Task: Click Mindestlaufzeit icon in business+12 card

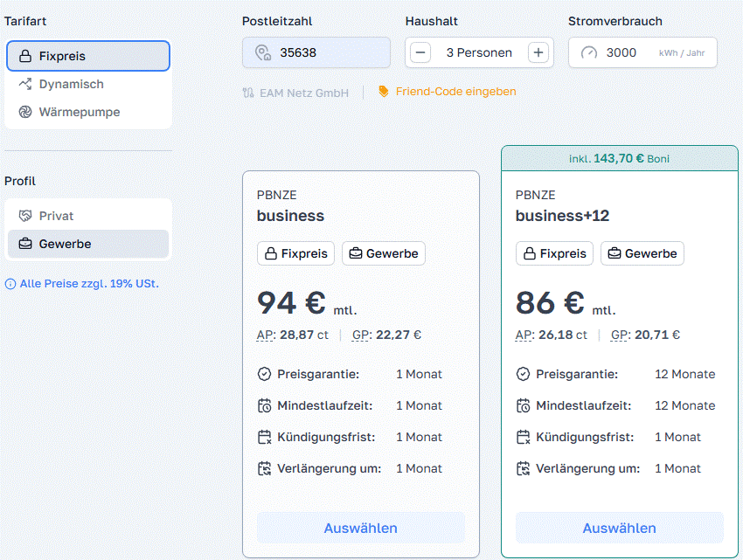Action: pyautogui.click(x=523, y=405)
